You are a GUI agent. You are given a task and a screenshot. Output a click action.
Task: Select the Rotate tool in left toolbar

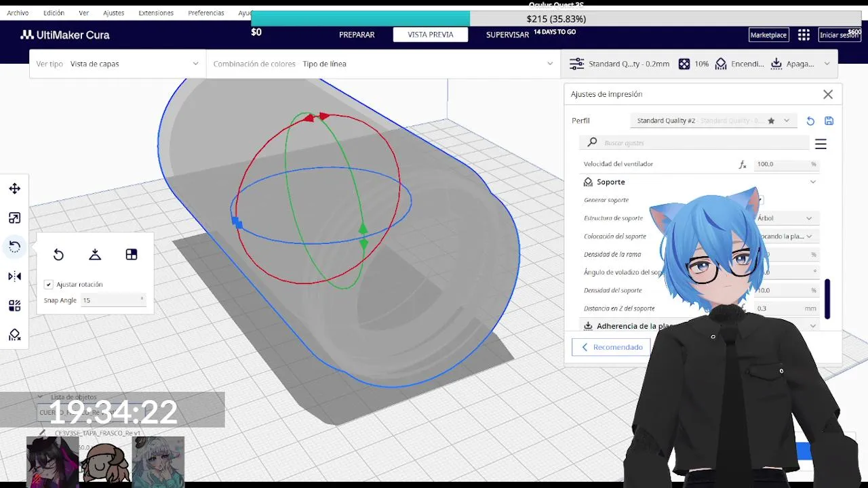(14, 247)
